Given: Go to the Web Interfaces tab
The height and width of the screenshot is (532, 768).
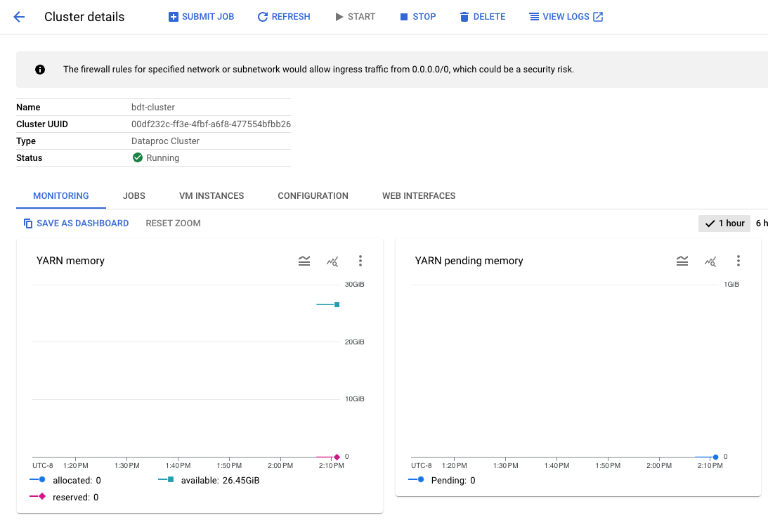Looking at the screenshot, I should 419,196.
